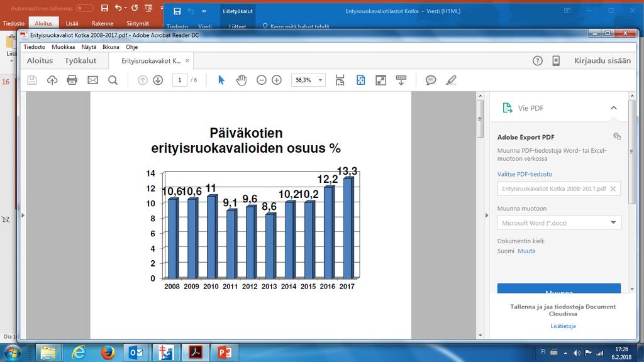Open Outlook from the taskbar
The image size is (644, 362).
(x=136, y=353)
